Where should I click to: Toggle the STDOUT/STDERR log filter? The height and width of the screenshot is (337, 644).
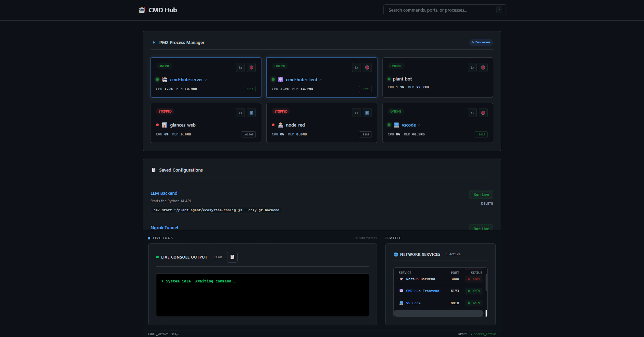click(x=366, y=238)
